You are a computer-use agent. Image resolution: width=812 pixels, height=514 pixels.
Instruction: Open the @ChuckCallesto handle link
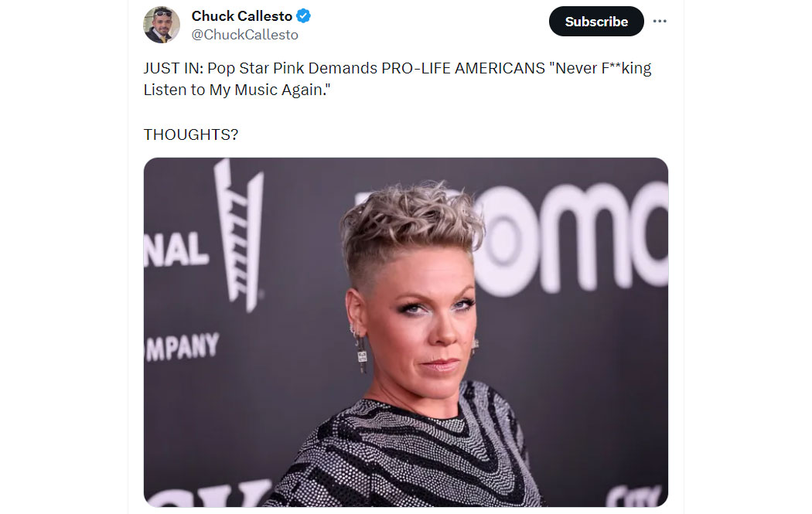tap(245, 35)
